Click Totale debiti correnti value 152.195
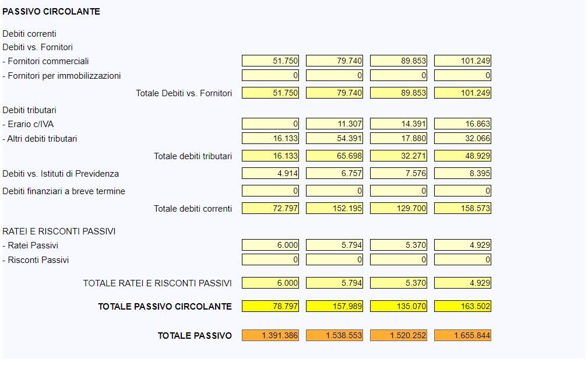The height and width of the screenshot is (365, 588). pyautogui.click(x=335, y=208)
